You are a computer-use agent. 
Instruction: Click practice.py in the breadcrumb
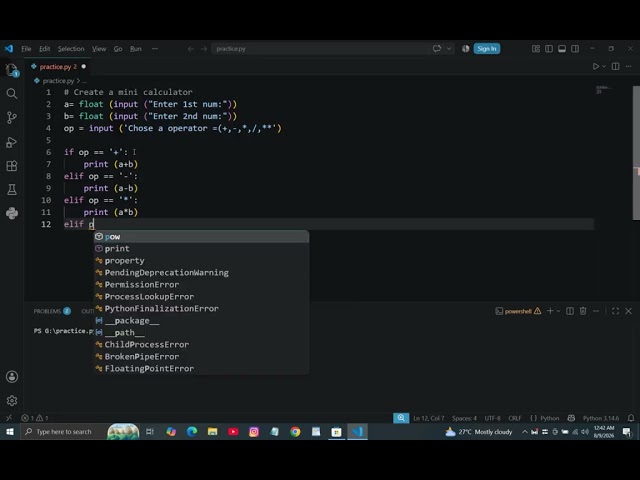coord(58,81)
